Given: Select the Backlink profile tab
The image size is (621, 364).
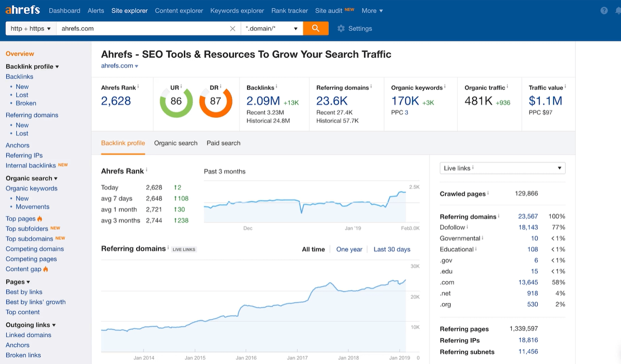Looking at the screenshot, I should [x=123, y=143].
